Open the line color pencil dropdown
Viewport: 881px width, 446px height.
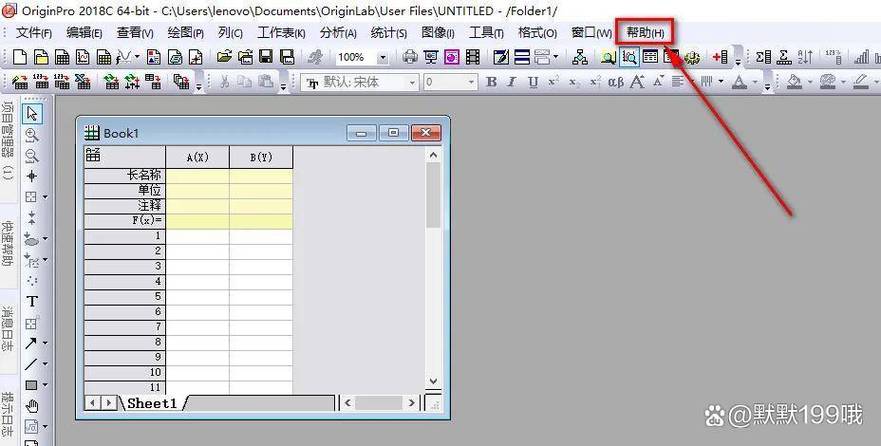pos(876,83)
